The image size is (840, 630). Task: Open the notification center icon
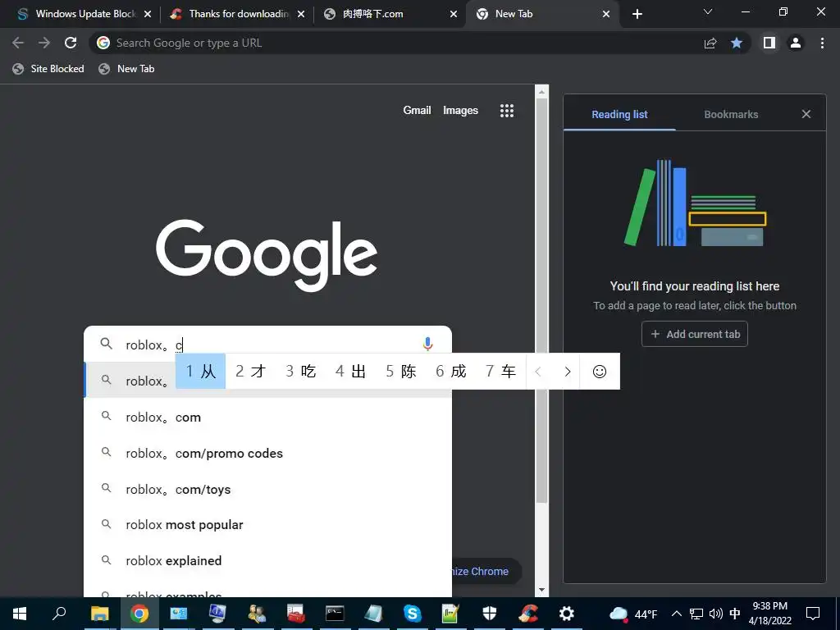(813, 614)
